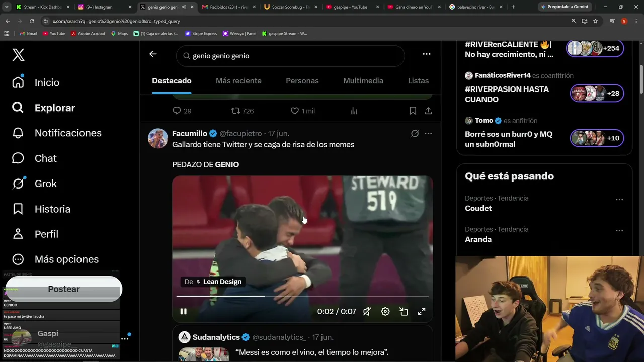Image resolution: width=644 pixels, height=362 pixels.
Task: Bookmark the previous post
Action: 413,111
